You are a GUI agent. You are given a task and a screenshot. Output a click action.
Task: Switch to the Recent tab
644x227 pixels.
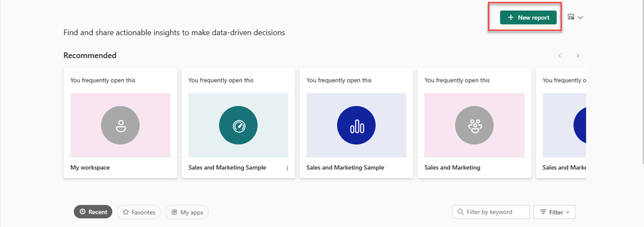(x=93, y=212)
